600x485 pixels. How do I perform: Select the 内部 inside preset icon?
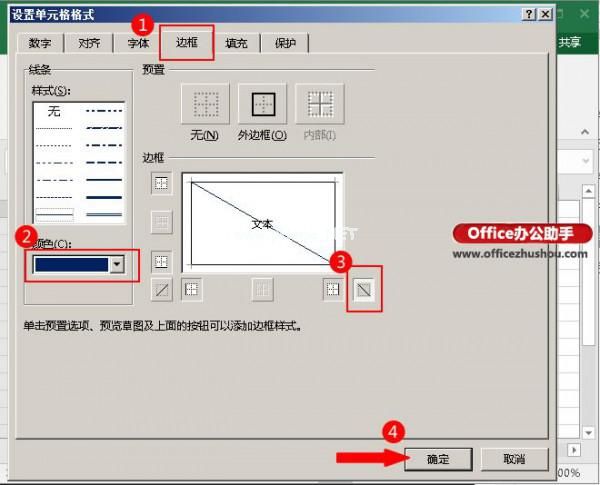point(320,104)
